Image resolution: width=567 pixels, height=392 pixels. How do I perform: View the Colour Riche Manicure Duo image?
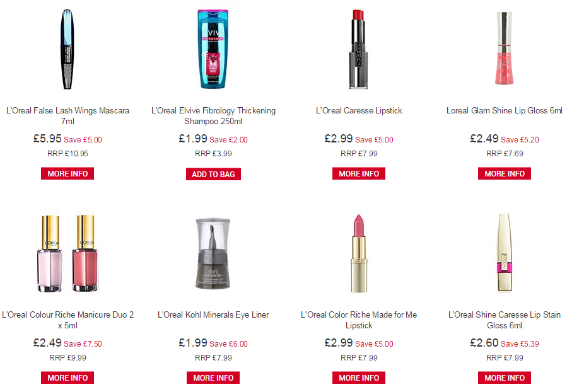click(x=67, y=253)
